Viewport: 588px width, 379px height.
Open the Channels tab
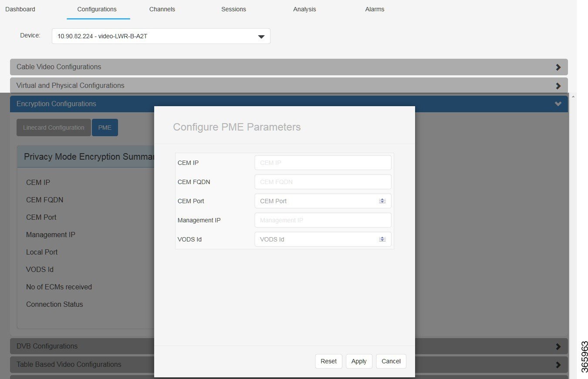pyautogui.click(x=162, y=9)
